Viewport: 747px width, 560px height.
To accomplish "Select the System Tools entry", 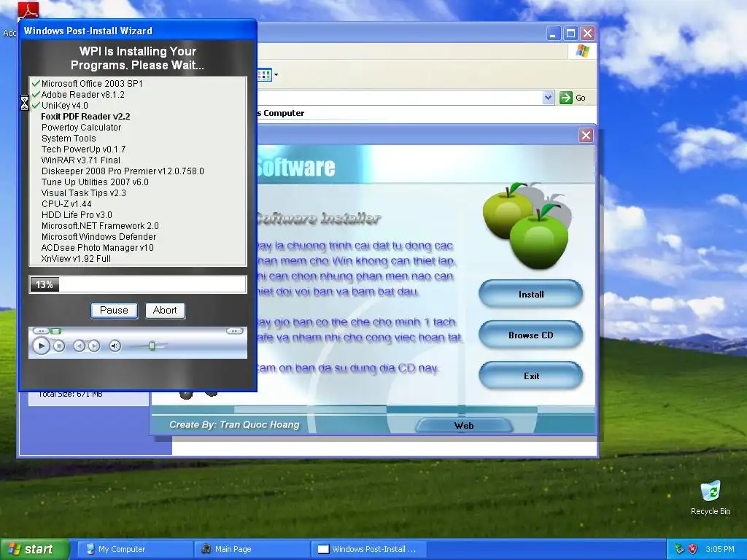I will [x=69, y=138].
